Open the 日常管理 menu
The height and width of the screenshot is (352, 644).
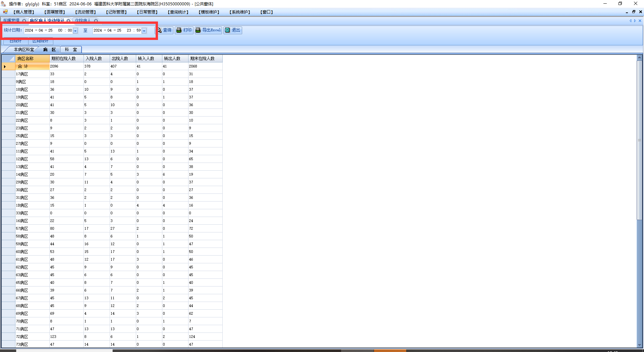click(x=147, y=12)
